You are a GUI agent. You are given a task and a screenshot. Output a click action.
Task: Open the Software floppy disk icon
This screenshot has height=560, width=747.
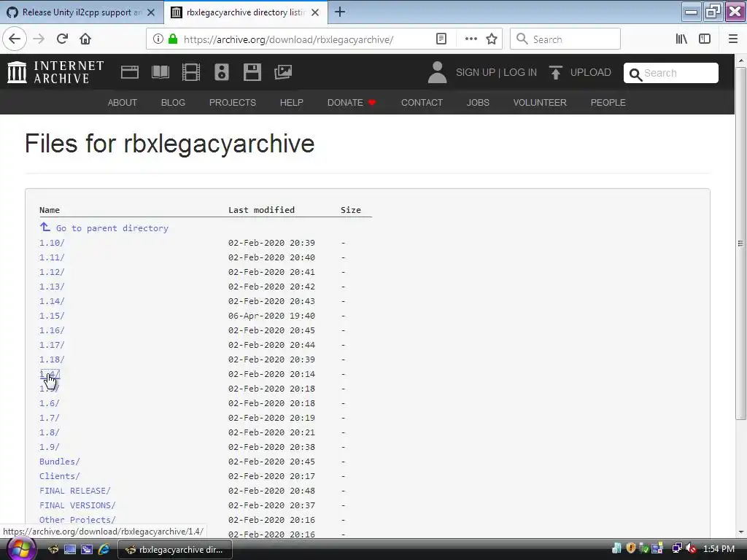[x=252, y=72]
